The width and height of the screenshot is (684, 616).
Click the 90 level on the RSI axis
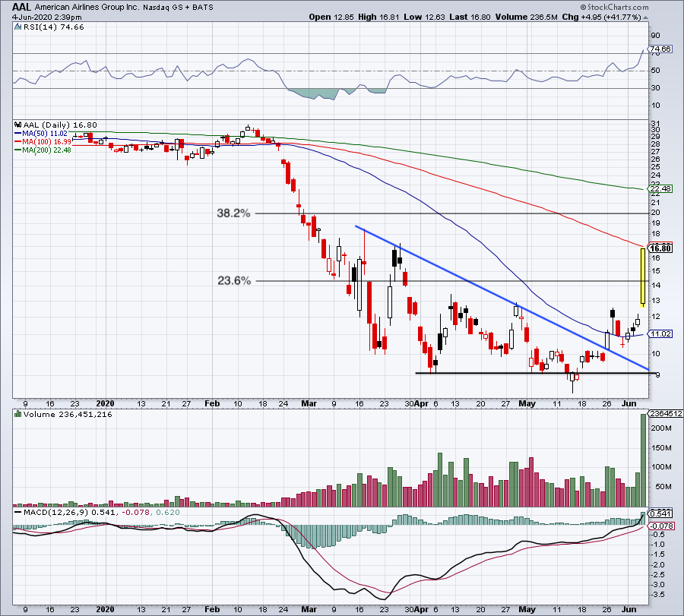tap(655, 36)
